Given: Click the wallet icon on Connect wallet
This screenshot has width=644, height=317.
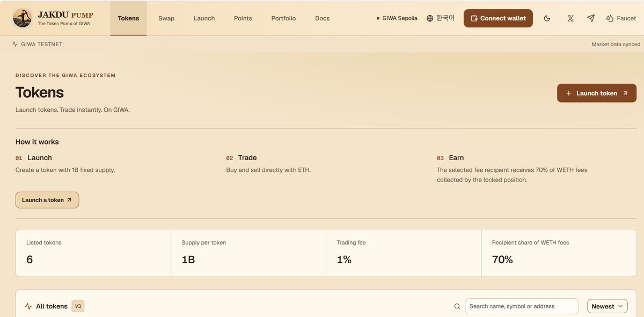Looking at the screenshot, I should (x=474, y=18).
